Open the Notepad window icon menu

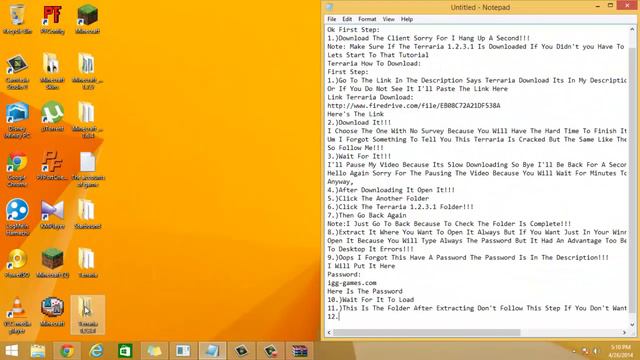pos(330,7)
